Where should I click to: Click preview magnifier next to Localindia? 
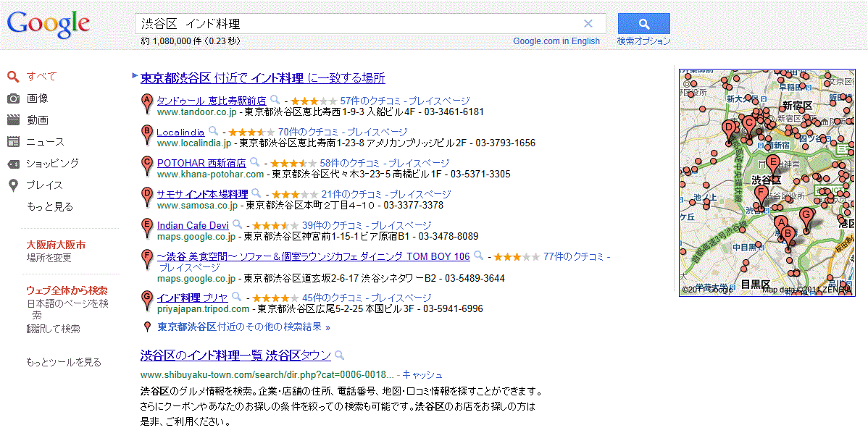pyautogui.click(x=213, y=132)
